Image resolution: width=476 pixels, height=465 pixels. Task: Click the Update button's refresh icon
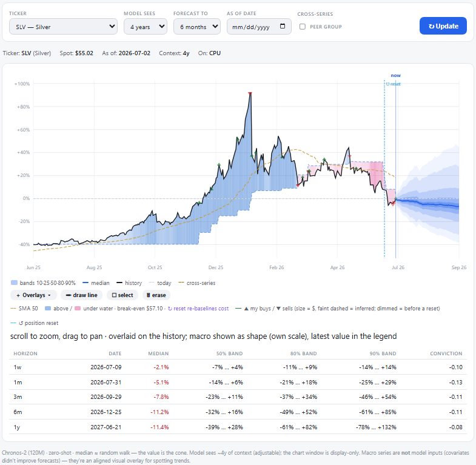[431, 27]
